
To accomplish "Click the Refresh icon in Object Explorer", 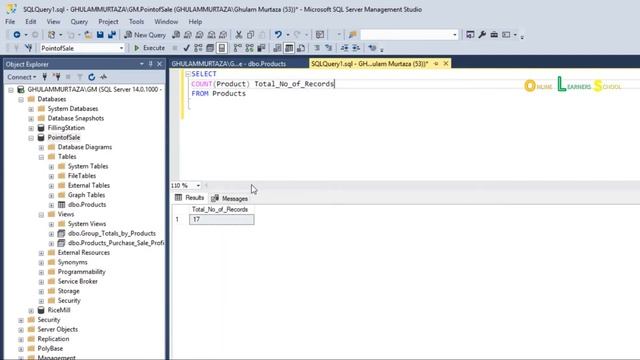I will tap(91, 77).
